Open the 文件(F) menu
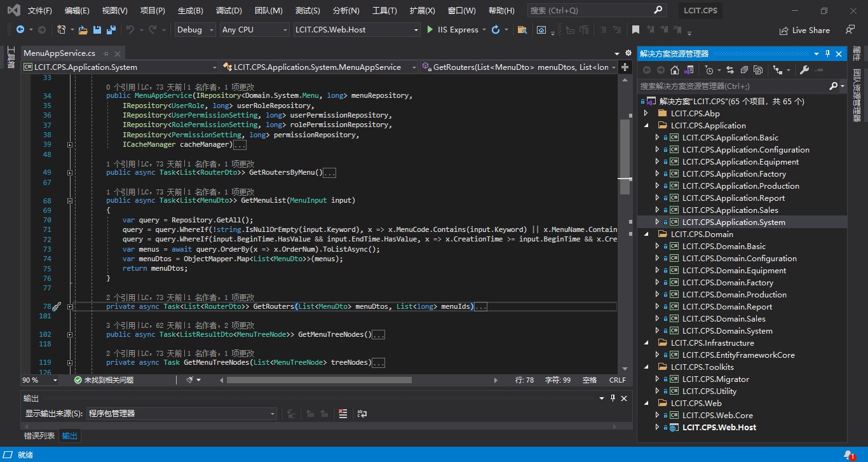This screenshot has height=462, width=868. (x=40, y=11)
